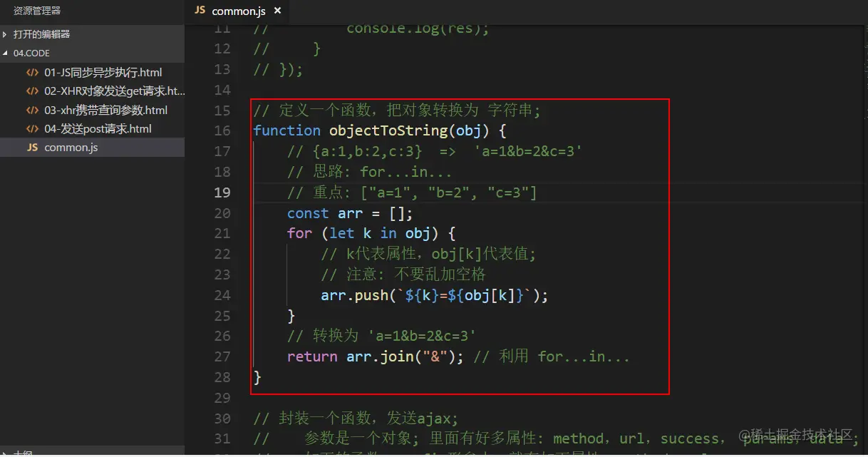Click 'const arr = [];' on line 20
The width and height of the screenshot is (868, 457).
pos(350,213)
